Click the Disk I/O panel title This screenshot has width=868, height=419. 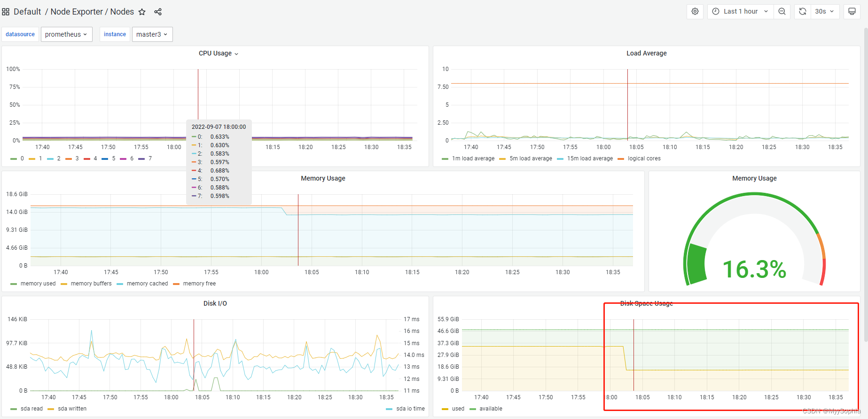click(x=215, y=303)
